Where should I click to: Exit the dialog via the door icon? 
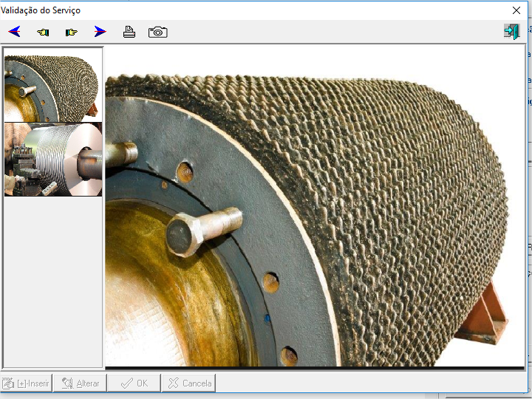[511, 32]
